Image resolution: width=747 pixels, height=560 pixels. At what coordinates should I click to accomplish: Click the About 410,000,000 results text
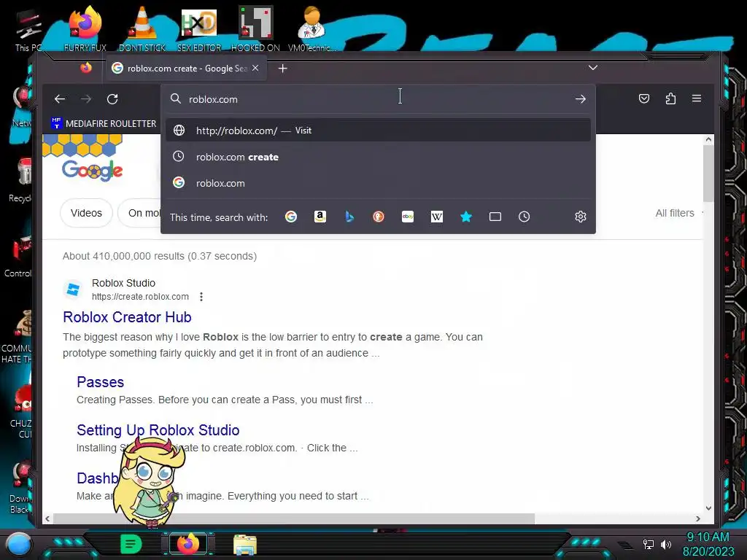(160, 256)
